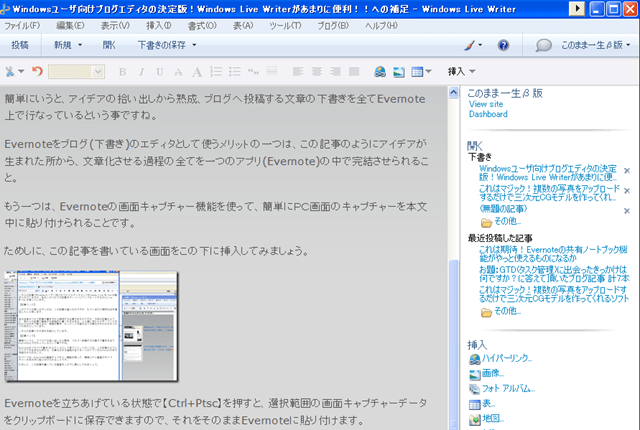Open the ツール(T) menu
The image size is (640, 430).
[285, 26]
